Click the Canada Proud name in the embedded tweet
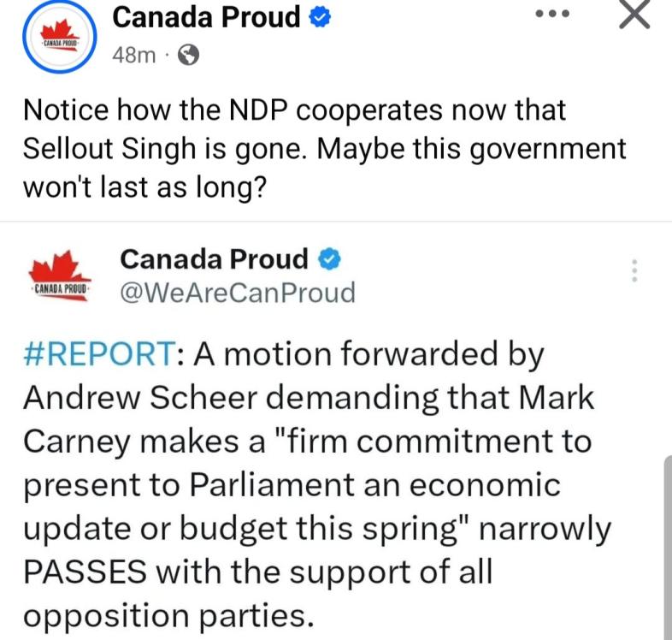Viewport: 672px width, 640px height. 214,258
